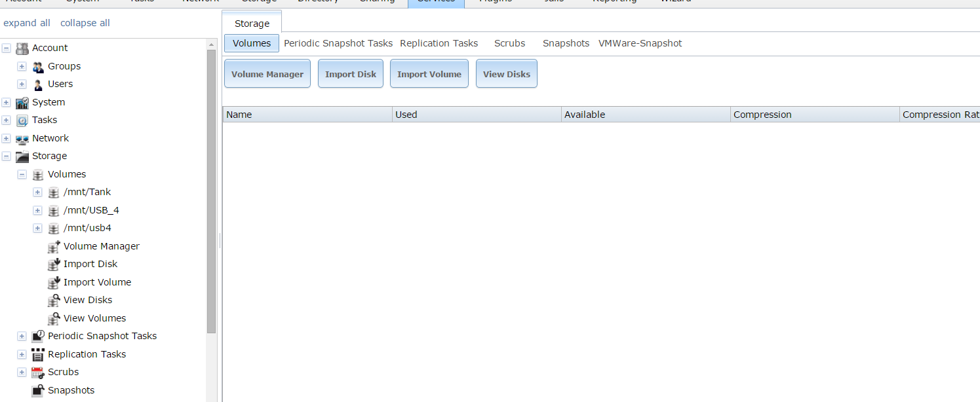Image resolution: width=980 pixels, height=402 pixels.
Task: Open the VMWare-Snapshot tab
Action: pyautogui.click(x=640, y=43)
